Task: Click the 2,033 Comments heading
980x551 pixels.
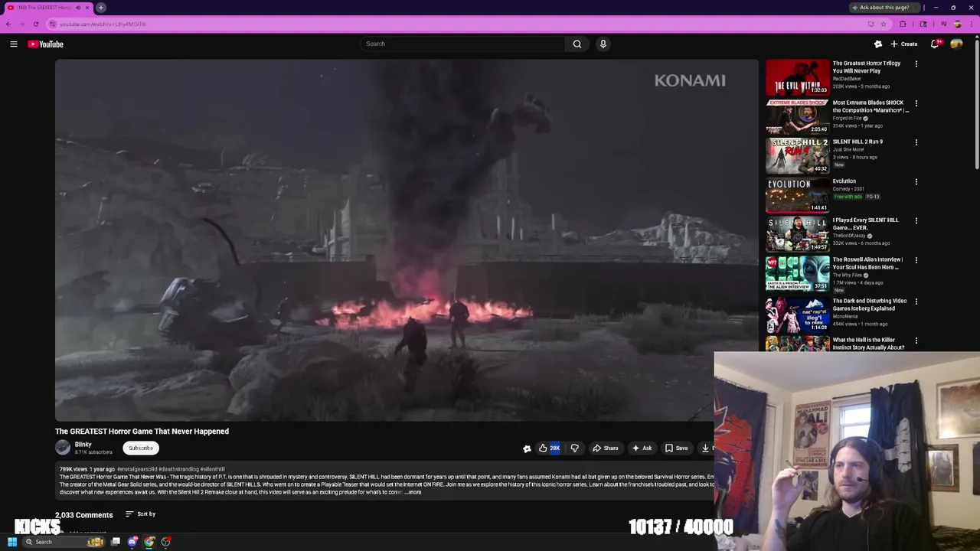Action: tap(83, 515)
